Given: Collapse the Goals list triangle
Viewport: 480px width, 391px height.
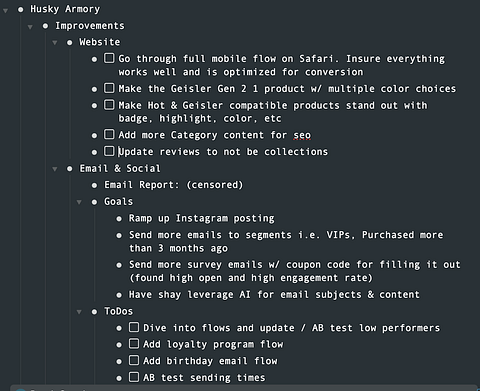Looking at the screenshot, I should 79,202.
